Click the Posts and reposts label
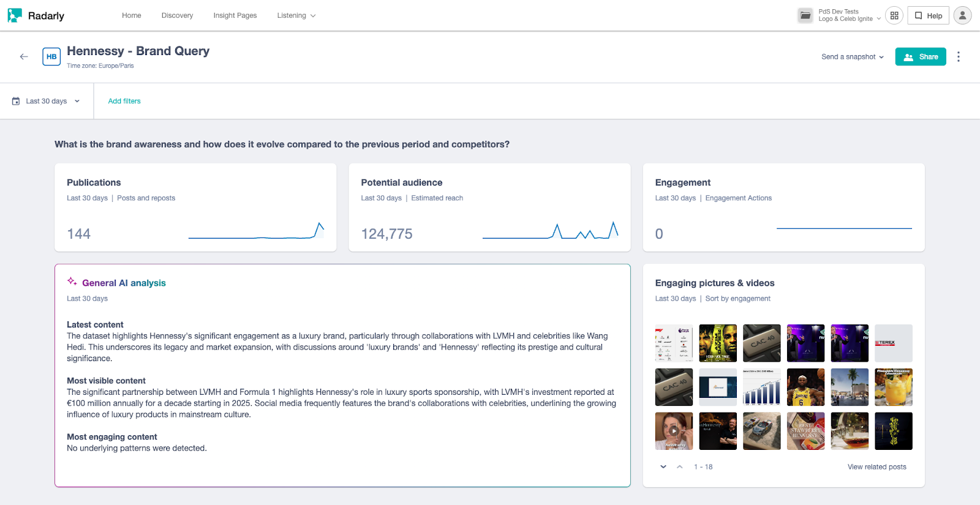 coord(146,198)
